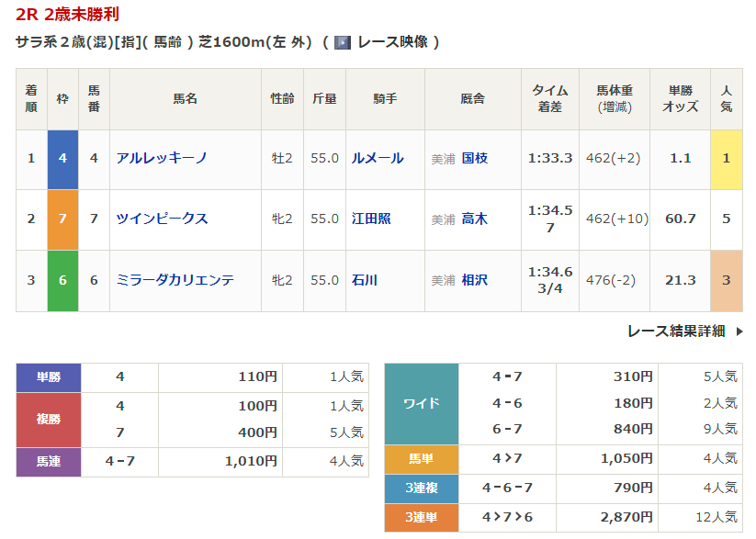Open the レース映像 race video link

[391, 42]
